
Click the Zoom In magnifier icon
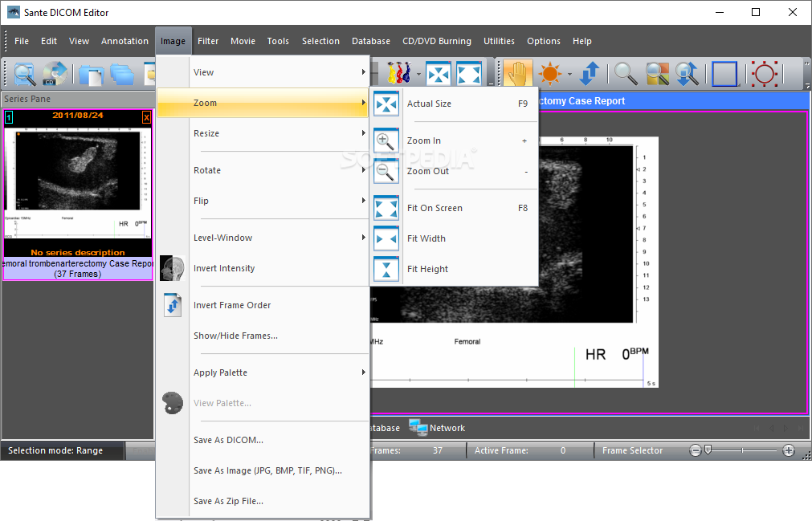(x=386, y=140)
